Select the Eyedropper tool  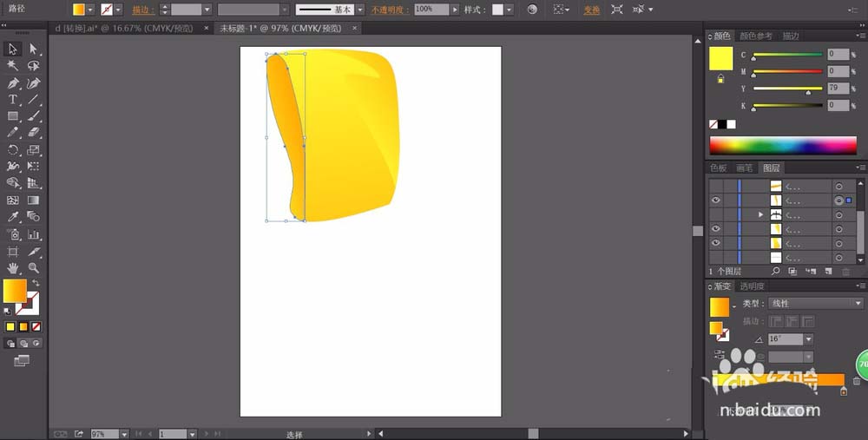click(13, 217)
